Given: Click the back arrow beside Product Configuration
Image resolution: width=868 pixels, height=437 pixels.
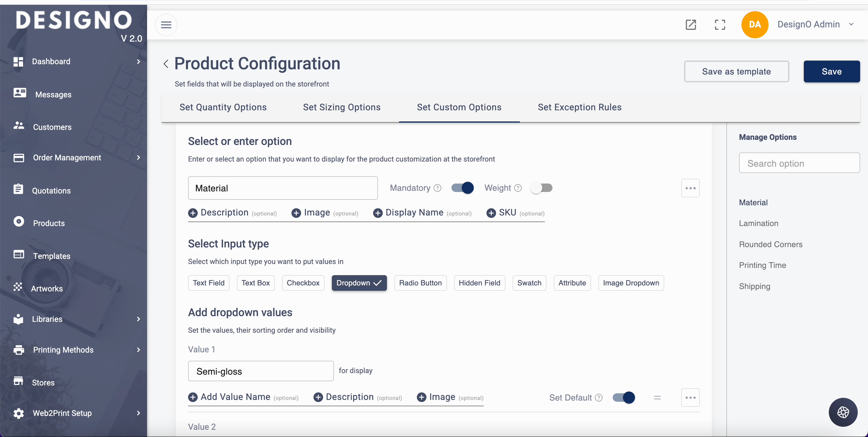Looking at the screenshot, I should [166, 64].
